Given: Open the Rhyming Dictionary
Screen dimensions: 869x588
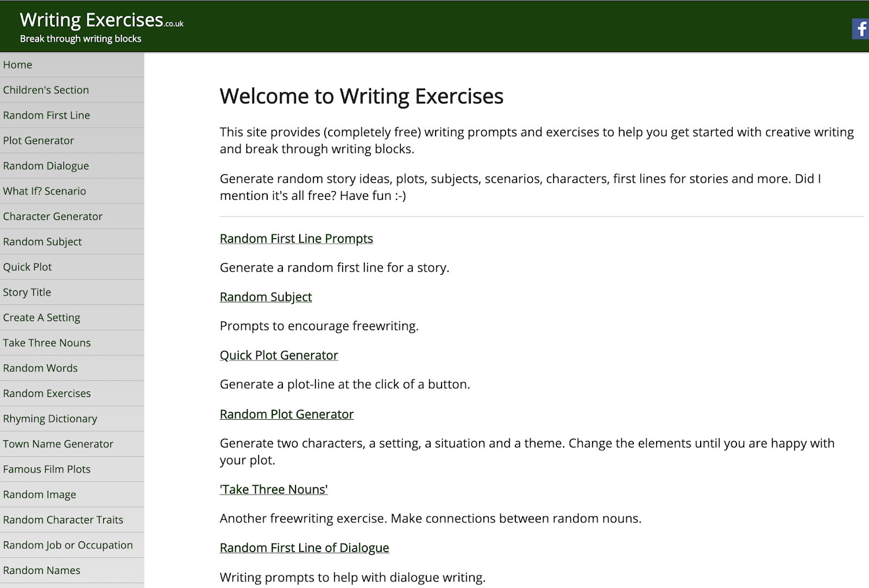Looking at the screenshot, I should coord(50,419).
